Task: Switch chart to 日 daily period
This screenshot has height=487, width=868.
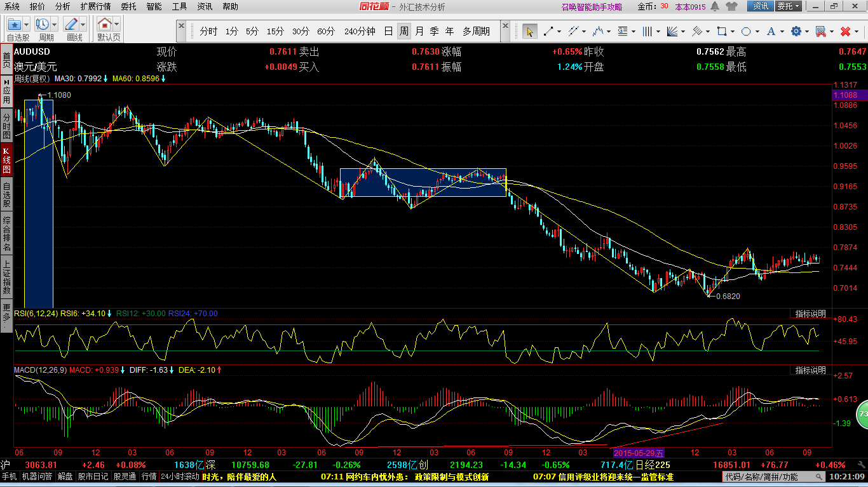Action: click(x=388, y=31)
